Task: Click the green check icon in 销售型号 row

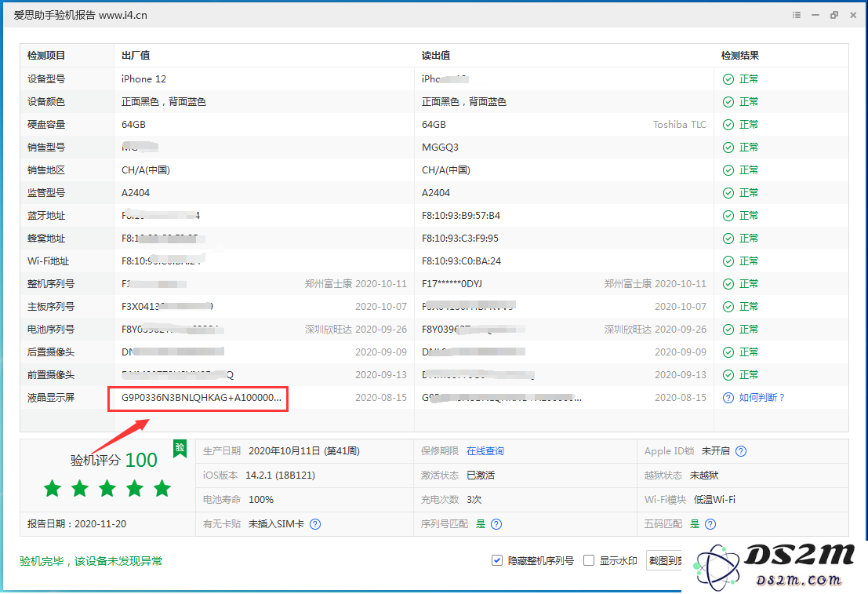Action: tap(728, 148)
